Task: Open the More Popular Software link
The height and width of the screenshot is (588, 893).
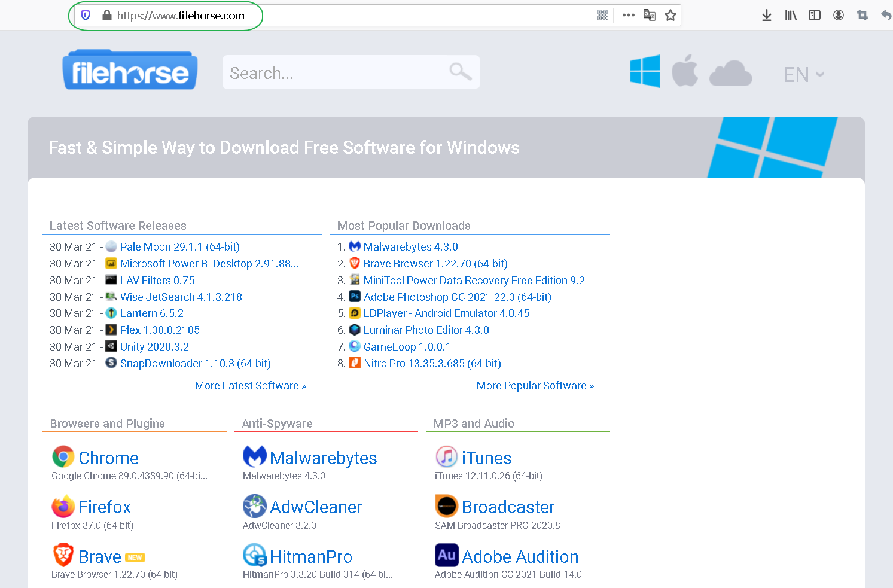Action: 535,386
